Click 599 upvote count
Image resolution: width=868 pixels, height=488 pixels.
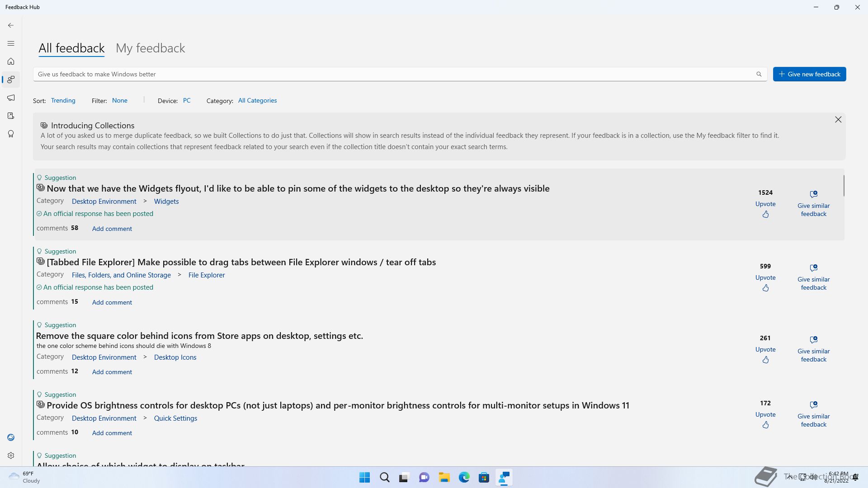[x=765, y=266]
